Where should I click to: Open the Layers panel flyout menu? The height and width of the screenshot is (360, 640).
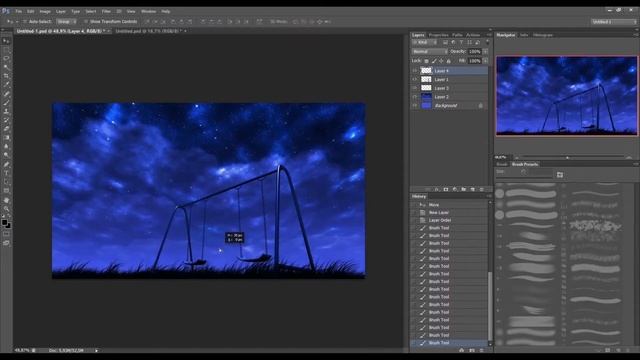[x=489, y=35]
